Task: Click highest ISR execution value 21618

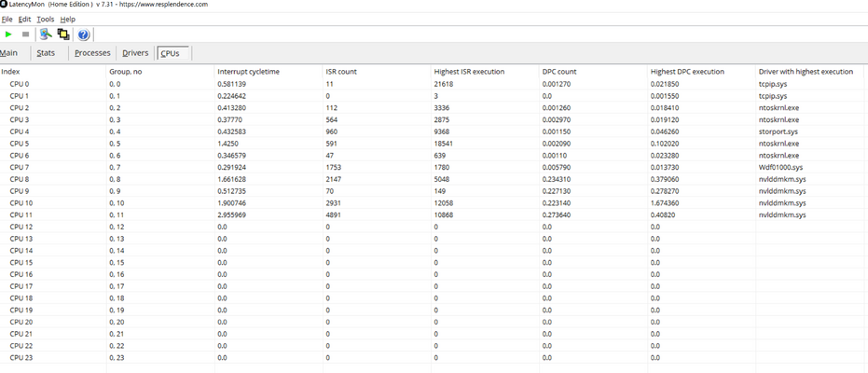Action: (444, 84)
